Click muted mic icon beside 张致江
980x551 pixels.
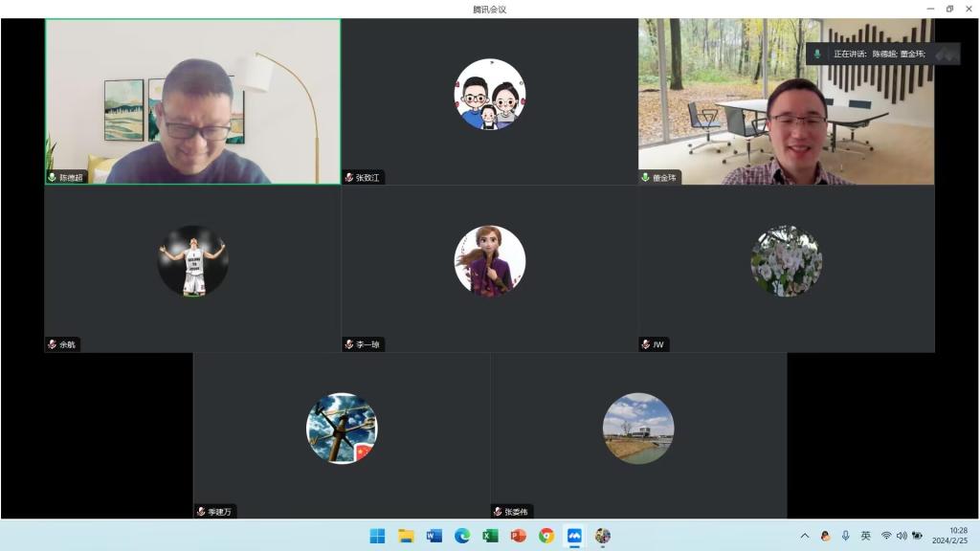tap(349, 178)
